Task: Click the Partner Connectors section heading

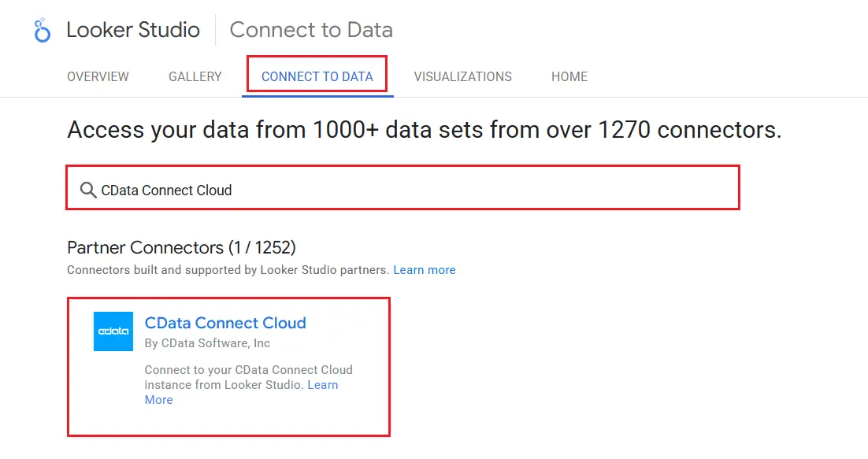Action: 181,247
